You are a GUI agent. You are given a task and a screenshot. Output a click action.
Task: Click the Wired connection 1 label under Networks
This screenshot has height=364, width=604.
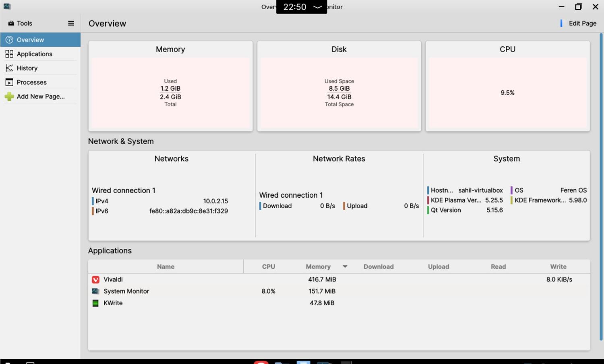click(x=124, y=190)
